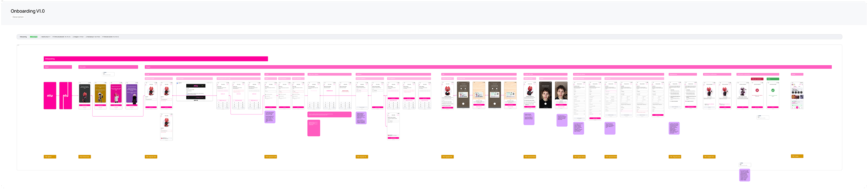Screen dimensions: 868x189
Task: Click the calendar icon beside Última actualización
Action: point(53,37)
